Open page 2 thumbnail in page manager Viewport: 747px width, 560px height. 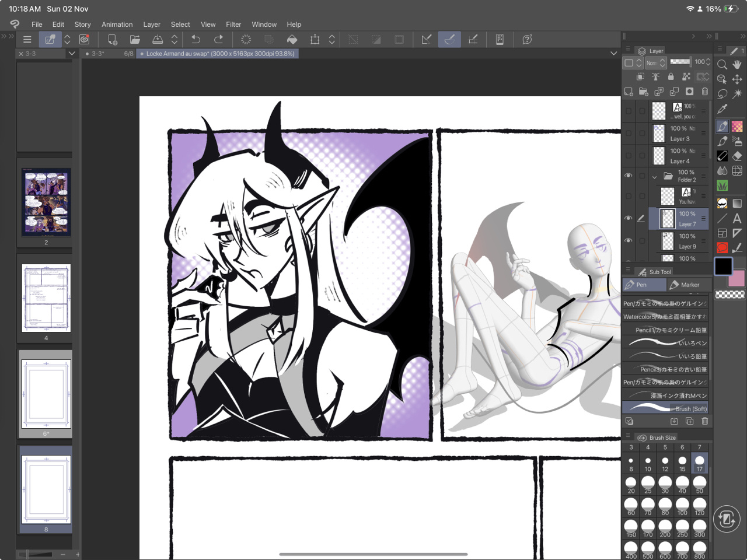click(46, 202)
